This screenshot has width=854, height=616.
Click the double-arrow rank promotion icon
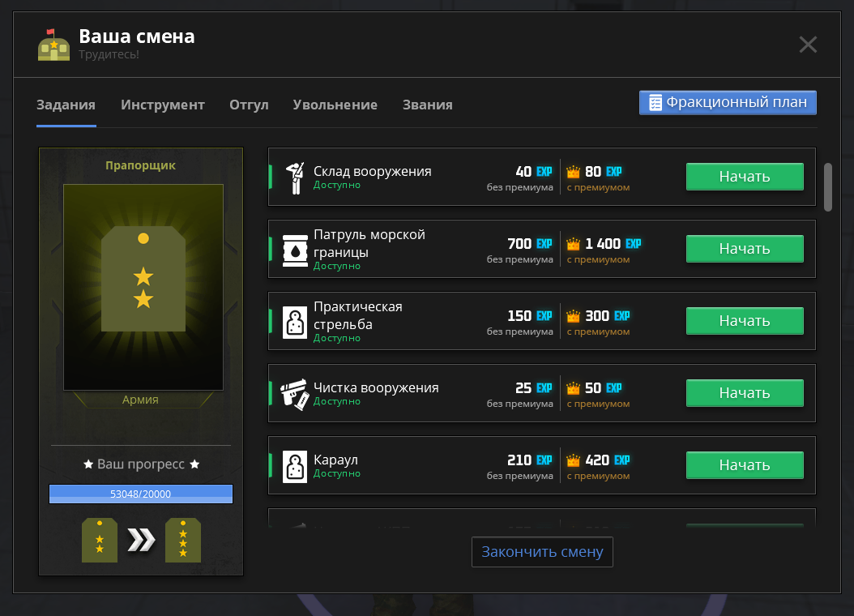[142, 541]
